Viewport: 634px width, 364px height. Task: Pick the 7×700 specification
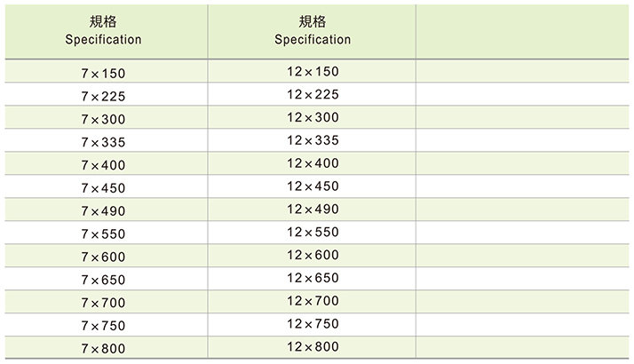[x=104, y=302]
